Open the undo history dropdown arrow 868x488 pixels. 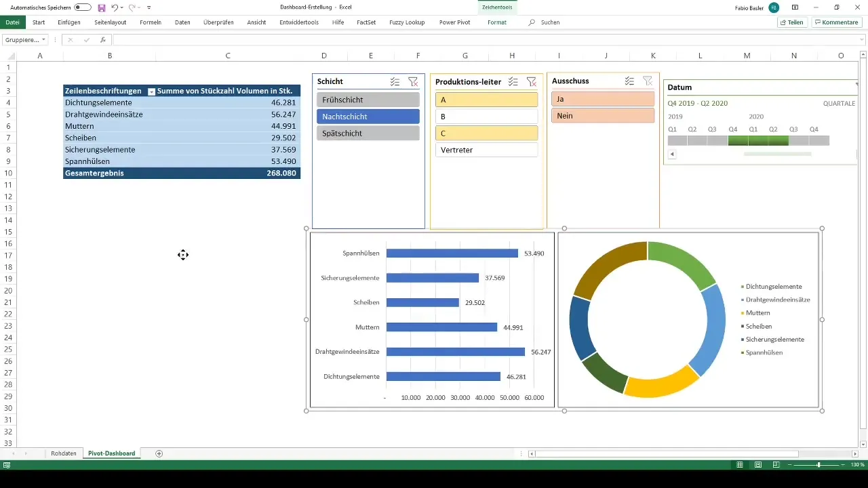122,7
